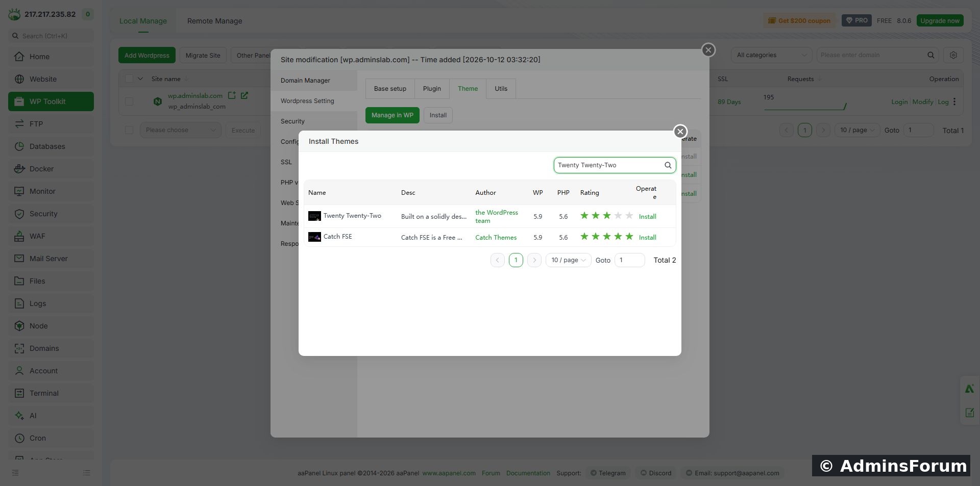The width and height of the screenshot is (980, 486).
Task: Toggle the select-all checkbox in site table header
Action: tap(129, 79)
